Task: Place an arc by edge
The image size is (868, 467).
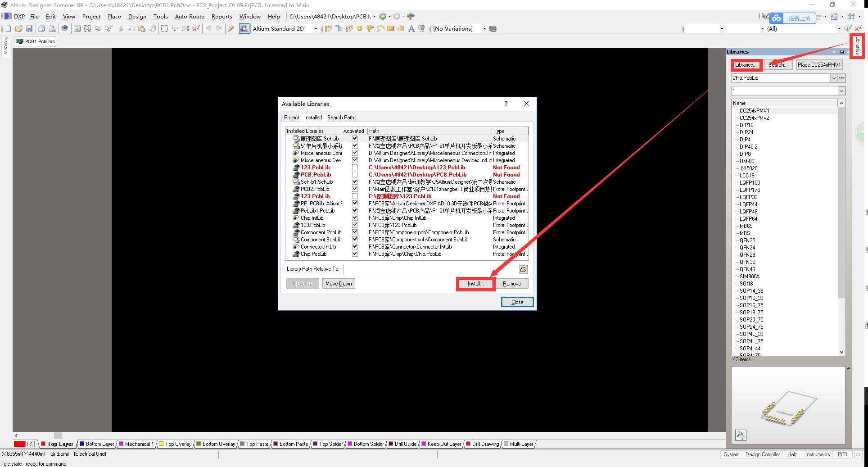Action: click(x=380, y=28)
